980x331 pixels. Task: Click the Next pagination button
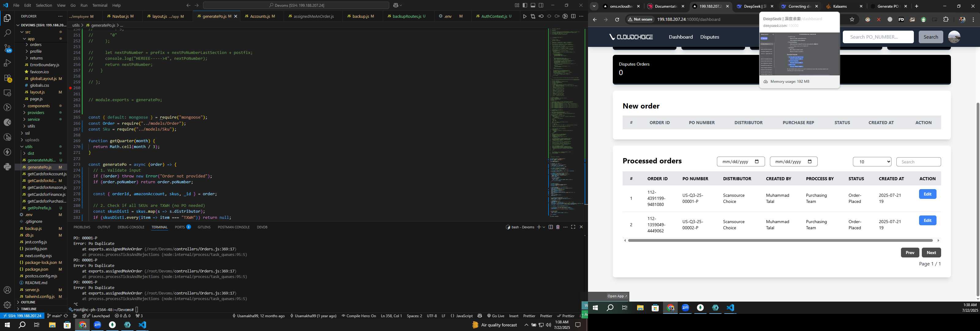[x=931, y=253]
